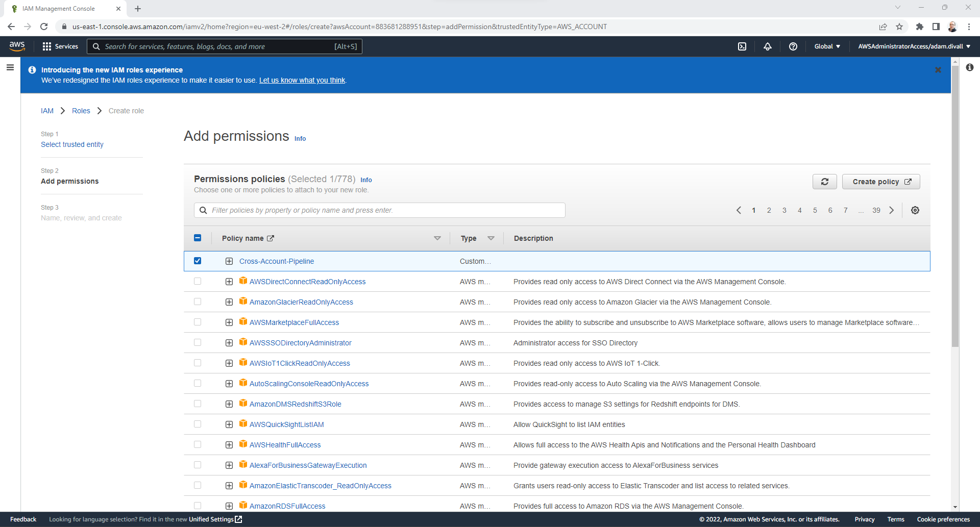
Task: Click the AWSHealthFullAccess orange policy icon
Action: click(x=243, y=444)
